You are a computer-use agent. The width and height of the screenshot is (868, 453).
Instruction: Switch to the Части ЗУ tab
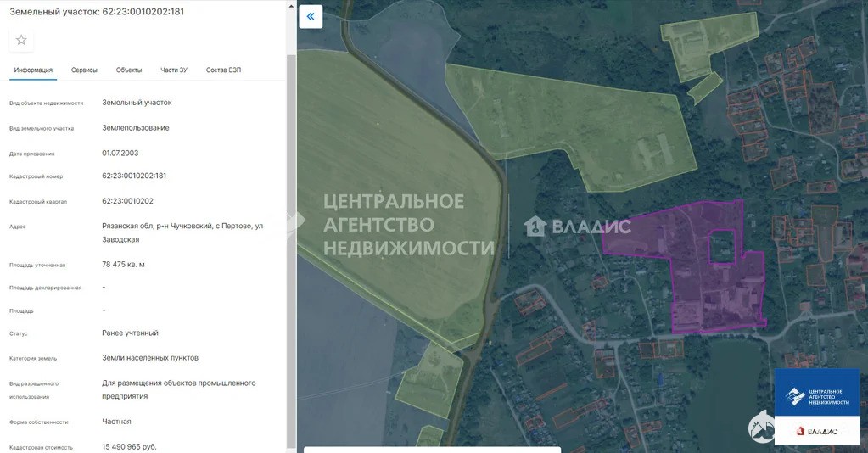point(174,70)
